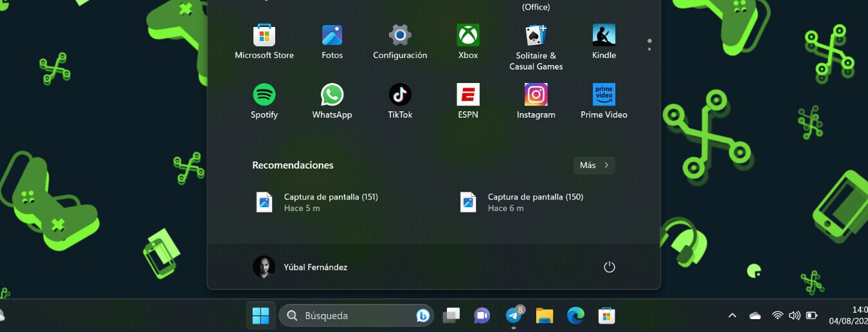This screenshot has width=868, height=332.
Task: Launch Microsoft Edge from taskbar
Action: tap(575, 316)
